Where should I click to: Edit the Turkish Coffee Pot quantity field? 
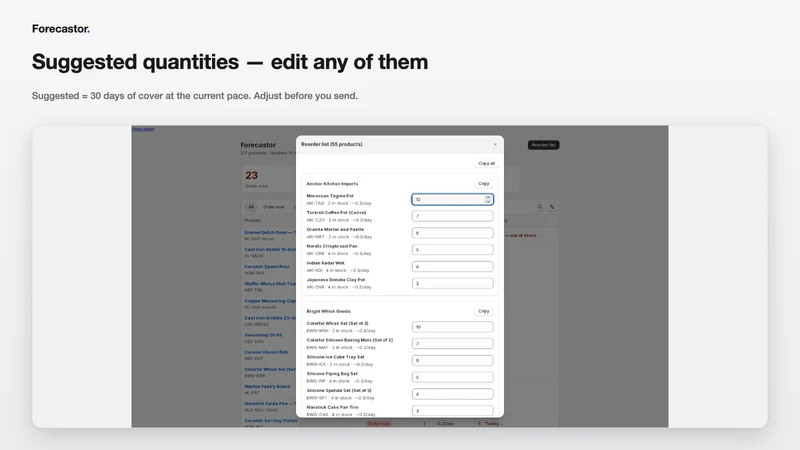[453, 216]
